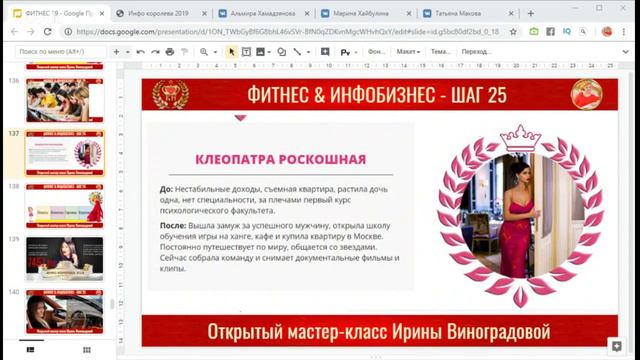The image size is (640, 360).
Task: Click the new slide plus icon
Action: point(116,52)
